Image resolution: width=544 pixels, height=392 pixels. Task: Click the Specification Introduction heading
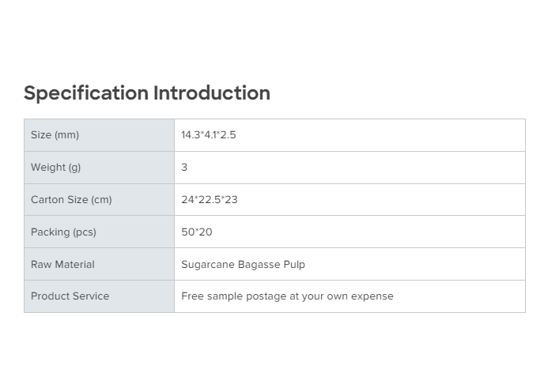(x=147, y=93)
